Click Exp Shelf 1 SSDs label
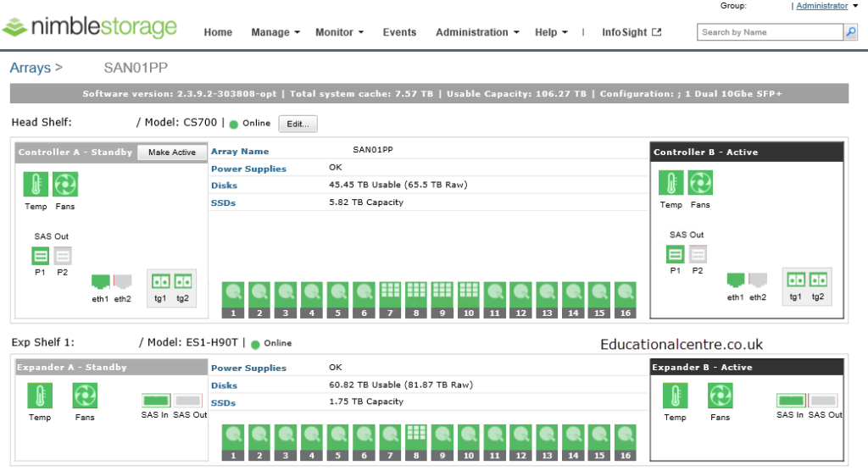Viewport: 868px width, 471px height. [x=223, y=403]
